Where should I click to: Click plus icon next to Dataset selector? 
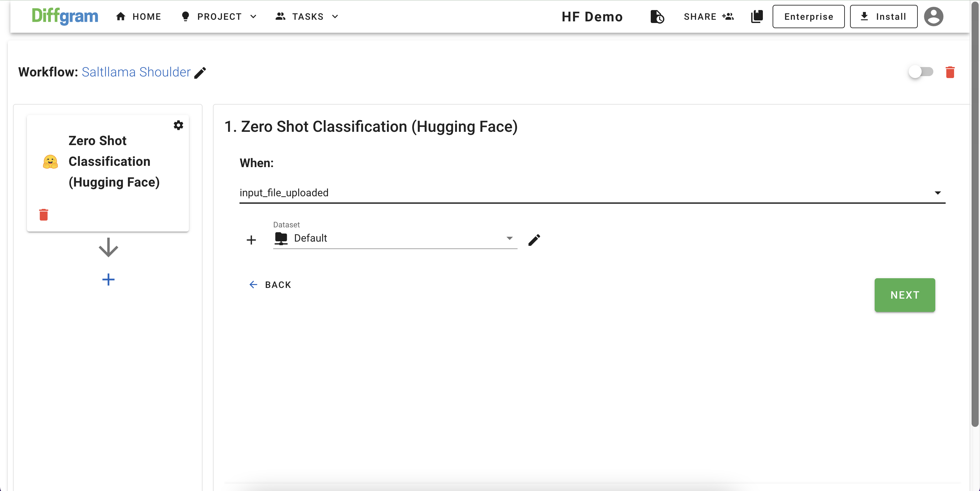tap(251, 240)
